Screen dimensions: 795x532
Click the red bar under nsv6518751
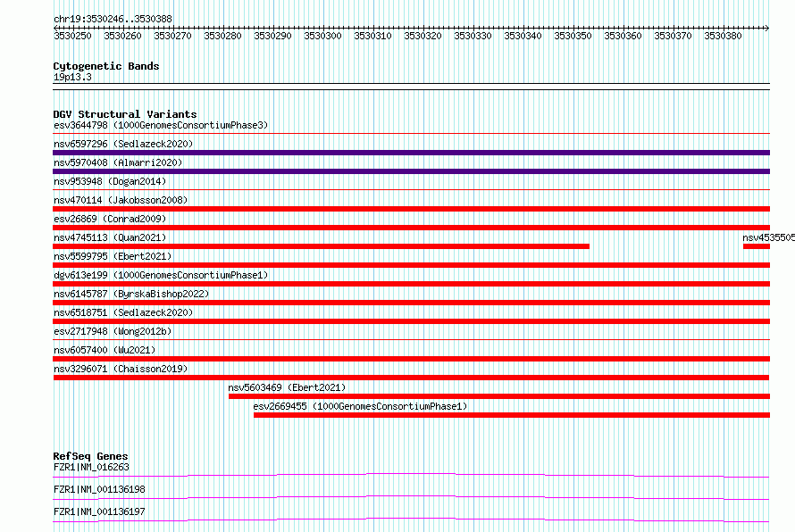(411, 321)
